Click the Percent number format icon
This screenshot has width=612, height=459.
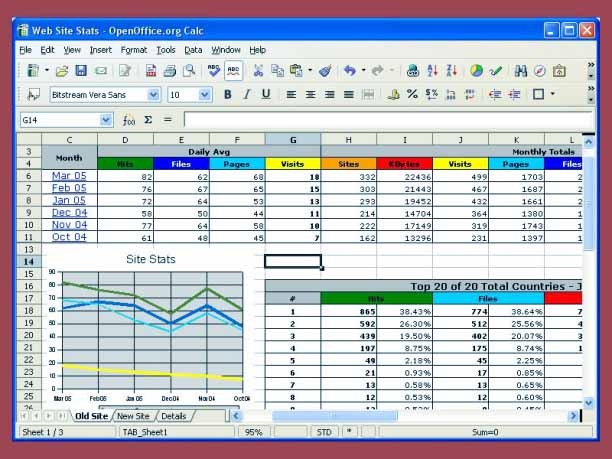point(411,95)
